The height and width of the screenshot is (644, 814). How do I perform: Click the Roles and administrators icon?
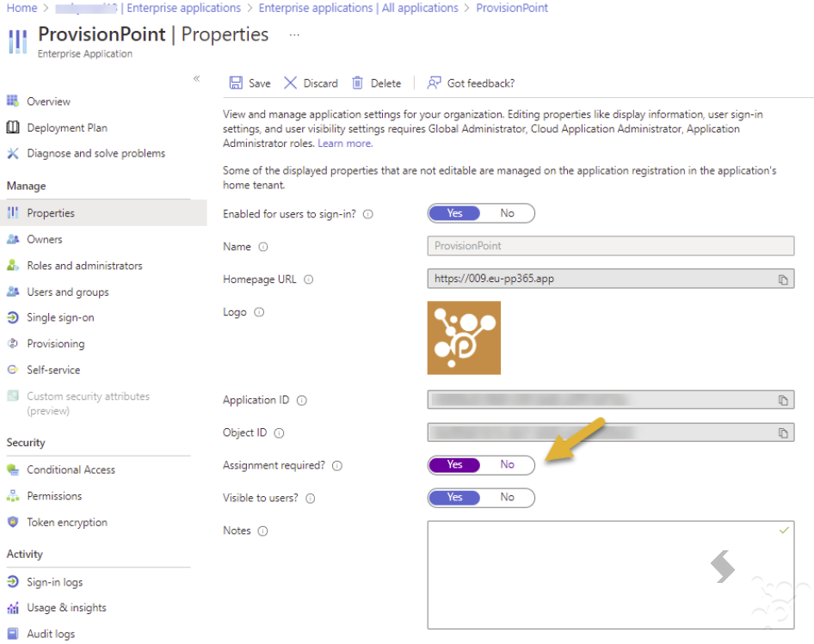click(x=13, y=265)
